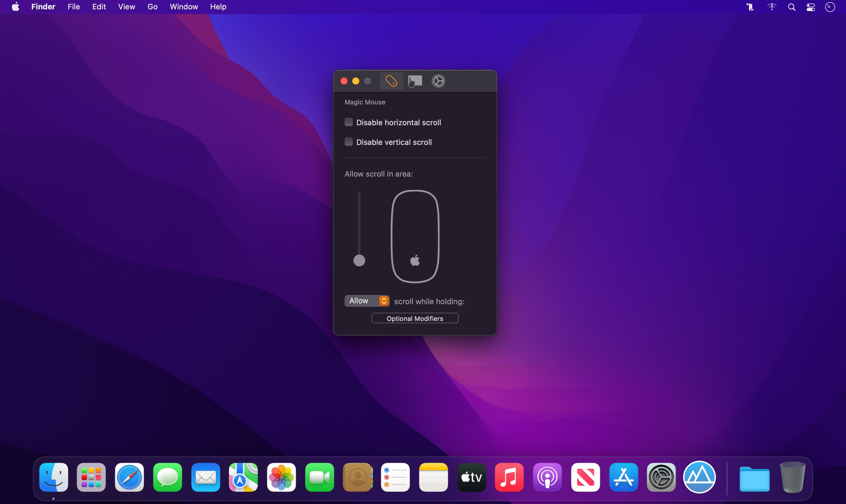Open Contacts from the Dock
The image size is (846, 504).
[x=358, y=477]
